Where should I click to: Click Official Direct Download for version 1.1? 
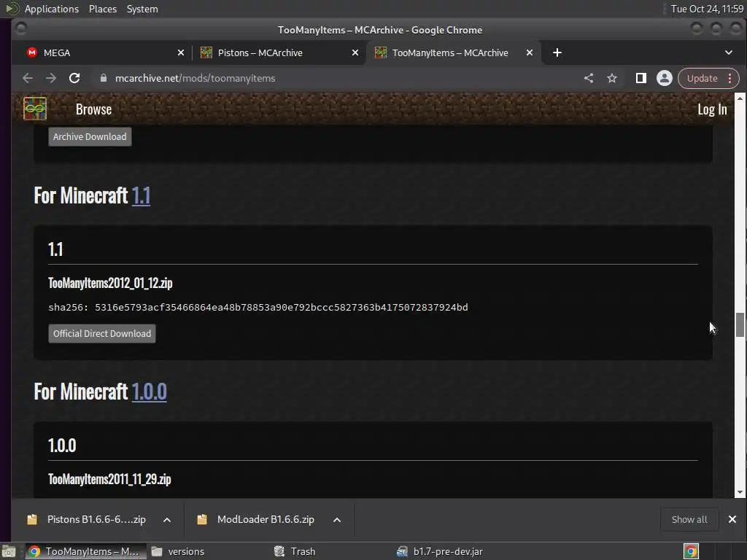102,333
